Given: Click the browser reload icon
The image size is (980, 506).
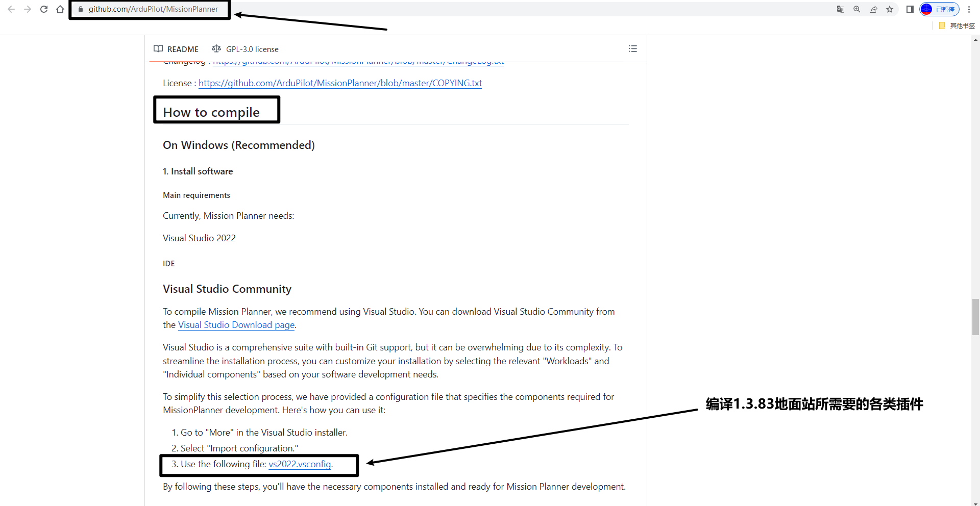Looking at the screenshot, I should [x=44, y=9].
